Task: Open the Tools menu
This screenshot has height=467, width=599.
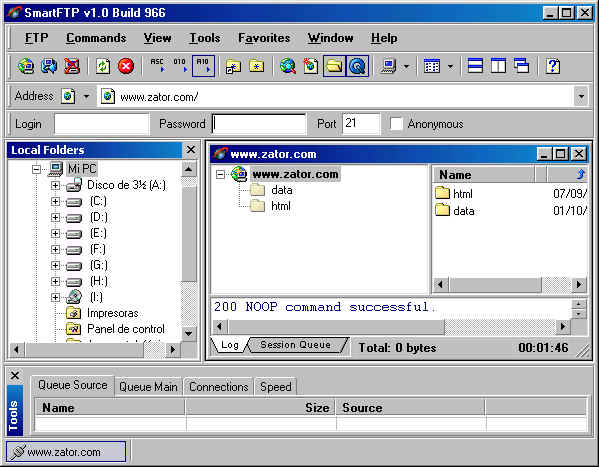Action: click(205, 38)
